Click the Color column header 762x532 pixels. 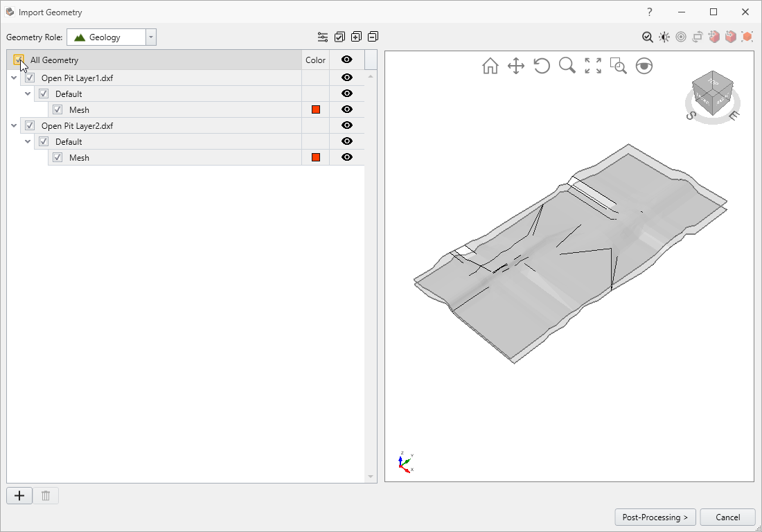(x=315, y=60)
